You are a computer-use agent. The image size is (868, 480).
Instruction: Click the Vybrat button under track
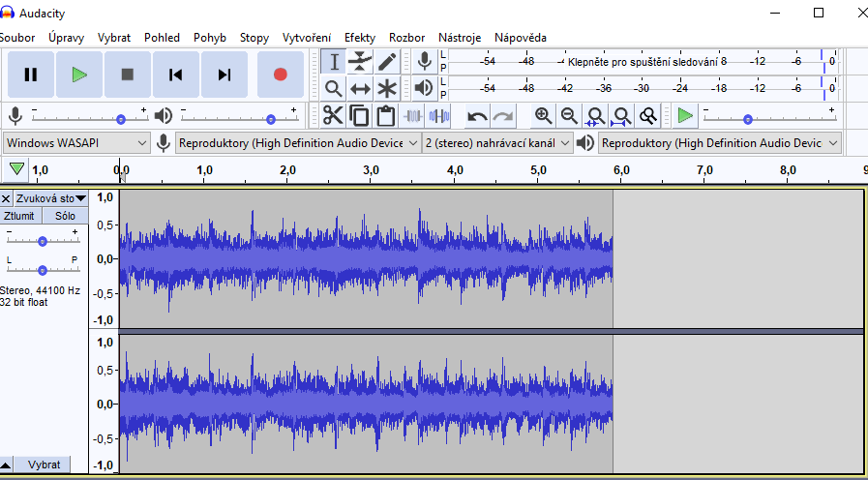point(44,465)
